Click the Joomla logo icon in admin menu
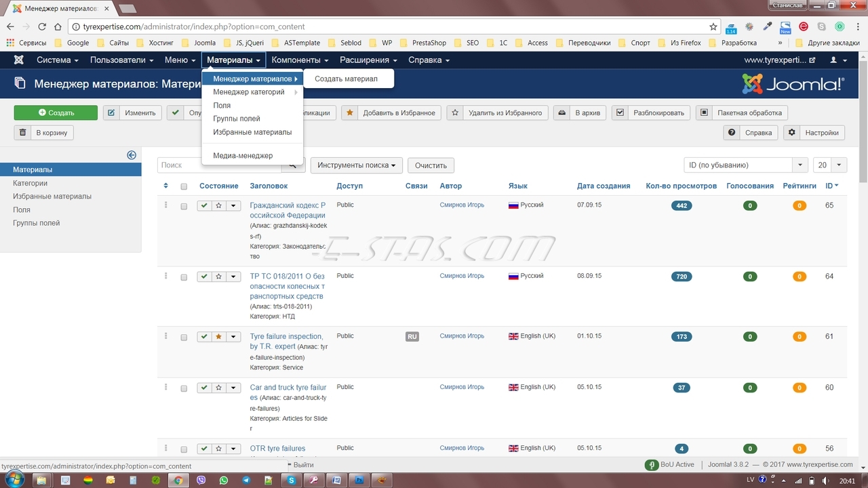Screen dimensions: 868x488 pyautogui.click(x=18, y=60)
